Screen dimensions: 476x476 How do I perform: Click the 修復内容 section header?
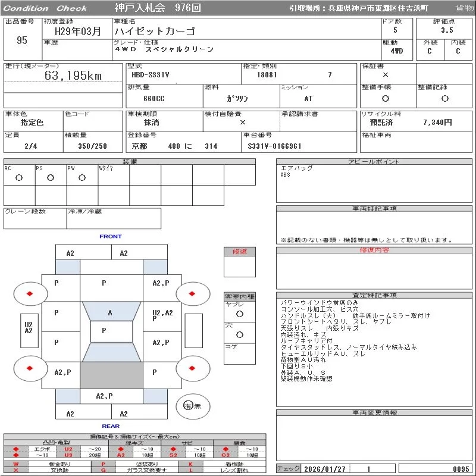pyautogui.click(x=374, y=250)
